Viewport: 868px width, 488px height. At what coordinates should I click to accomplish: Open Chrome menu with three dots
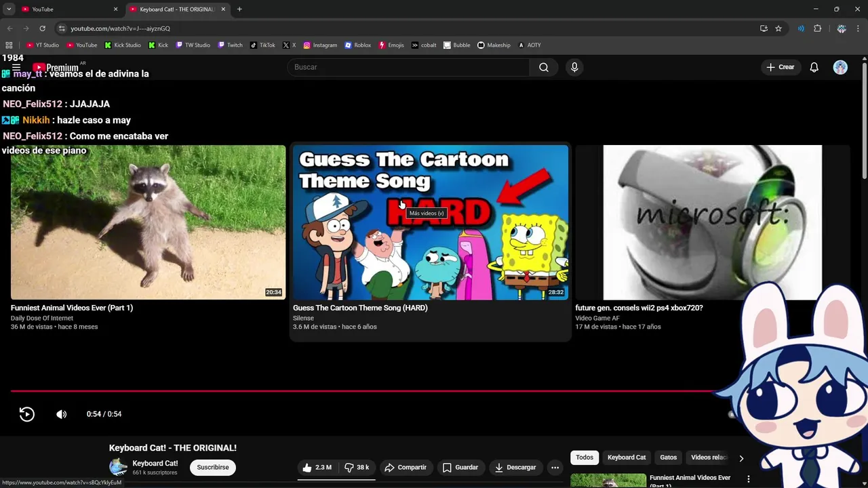point(858,28)
